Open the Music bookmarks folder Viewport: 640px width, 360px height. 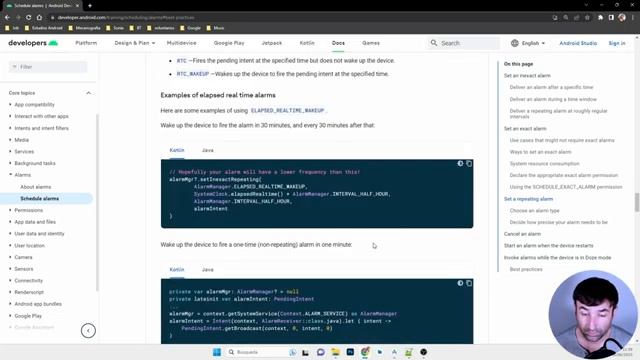point(216,28)
